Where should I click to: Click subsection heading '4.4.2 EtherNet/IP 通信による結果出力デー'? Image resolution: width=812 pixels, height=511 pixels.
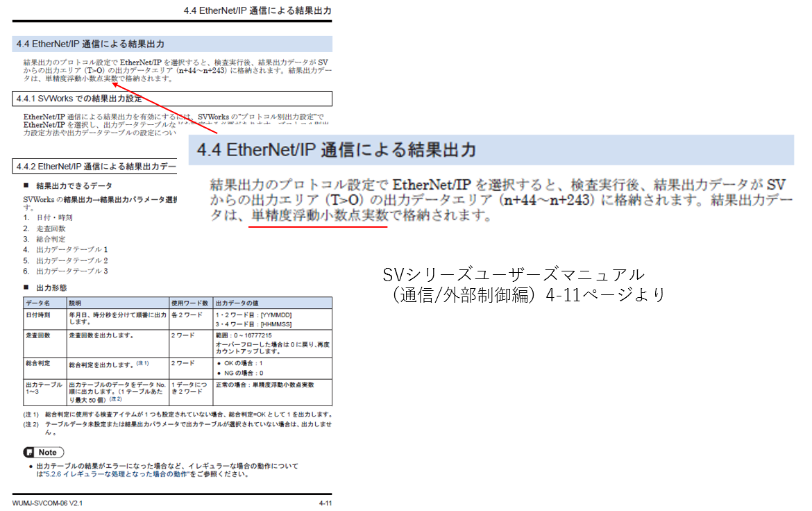[96, 167]
